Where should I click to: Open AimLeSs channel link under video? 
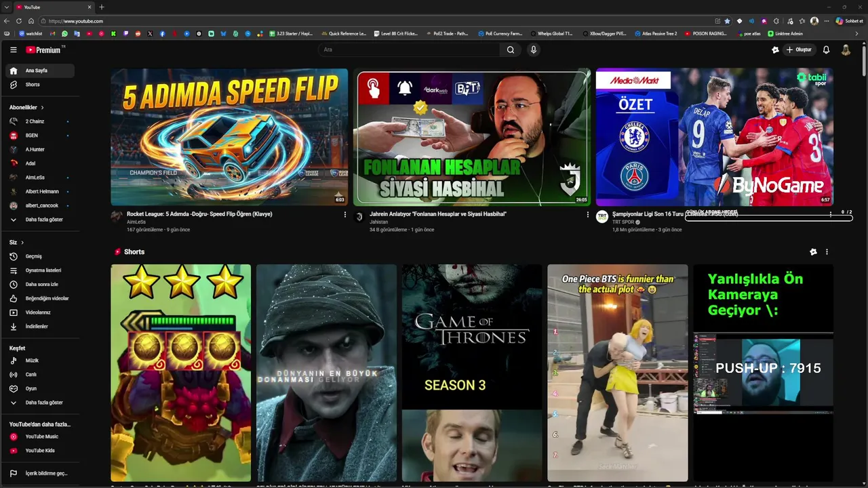coord(136,222)
